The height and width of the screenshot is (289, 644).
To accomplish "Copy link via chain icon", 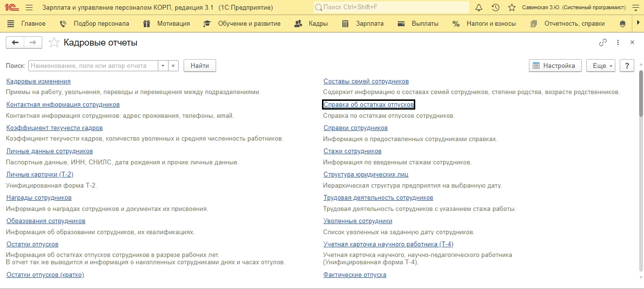I will coord(603,43).
